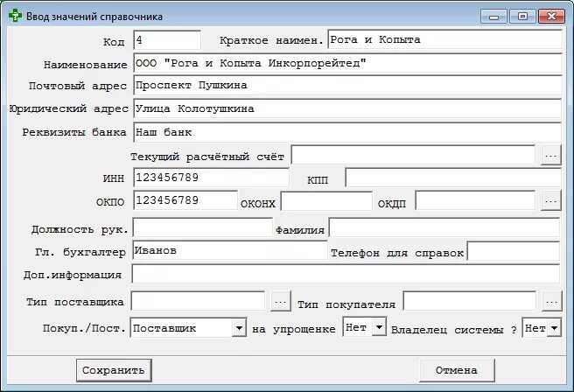Screen dimensions: 574x392
Task: Focus the empty Фамилия field
Action: point(444,227)
